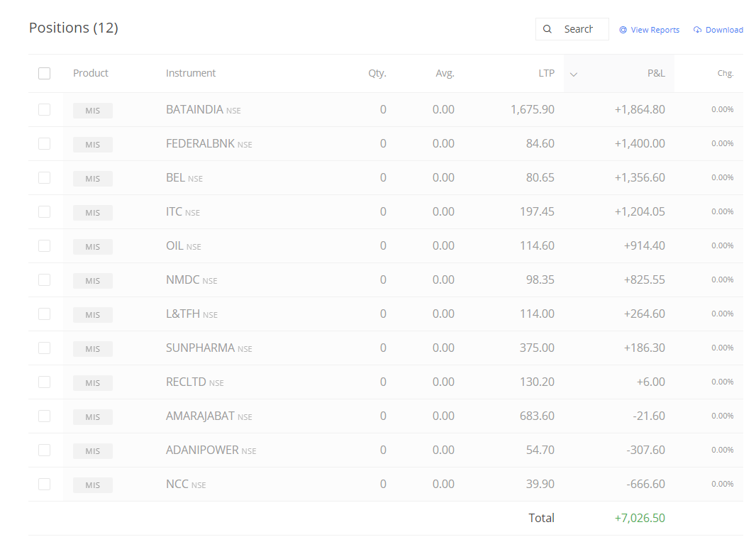Viewport: 756px width, 537px height.
Task: Click the 683.60 LTP value
Action: click(537, 416)
